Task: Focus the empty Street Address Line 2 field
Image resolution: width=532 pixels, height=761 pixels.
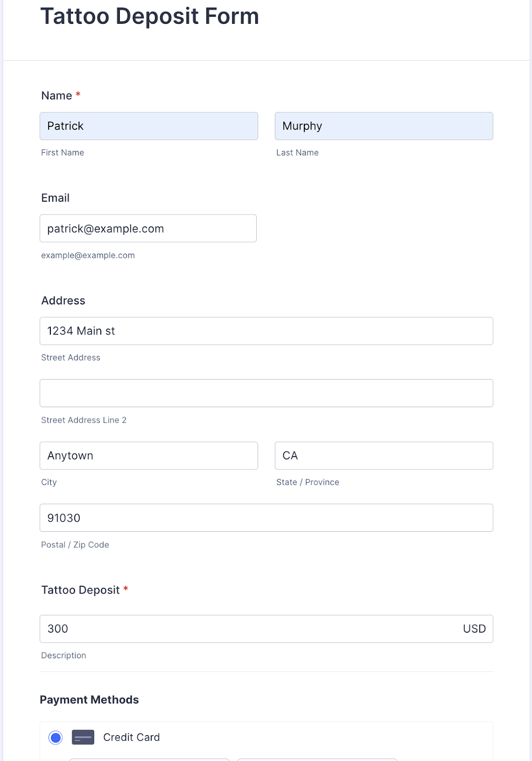Action: 266,393
